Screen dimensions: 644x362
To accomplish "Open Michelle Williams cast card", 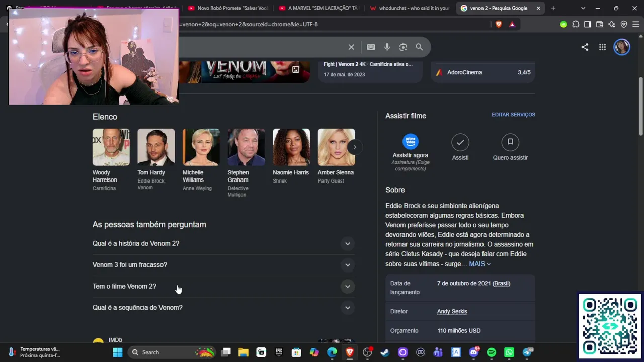I will [201, 160].
